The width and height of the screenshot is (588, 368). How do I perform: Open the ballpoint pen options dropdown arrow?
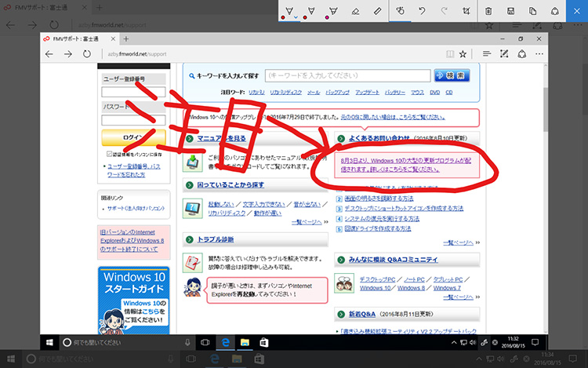coord(294,17)
